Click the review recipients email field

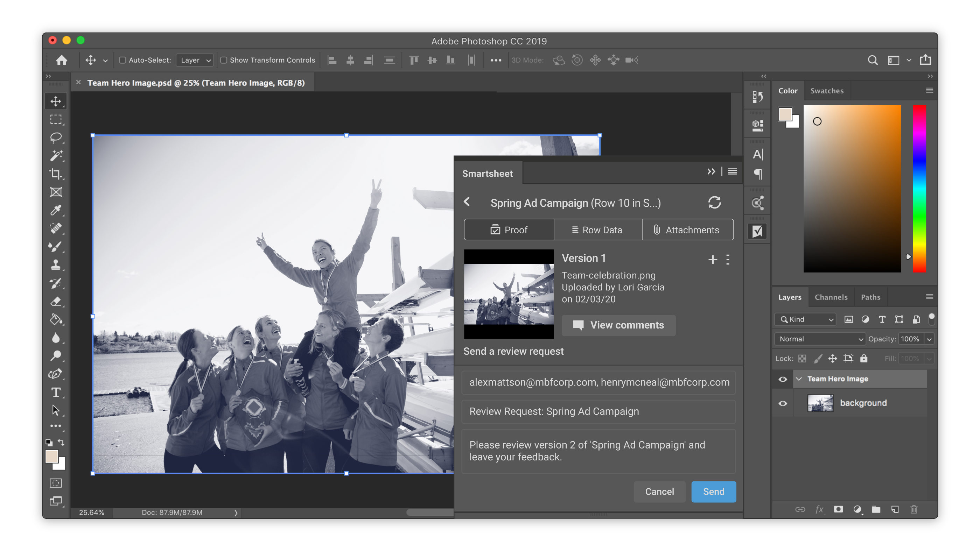[x=598, y=382]
